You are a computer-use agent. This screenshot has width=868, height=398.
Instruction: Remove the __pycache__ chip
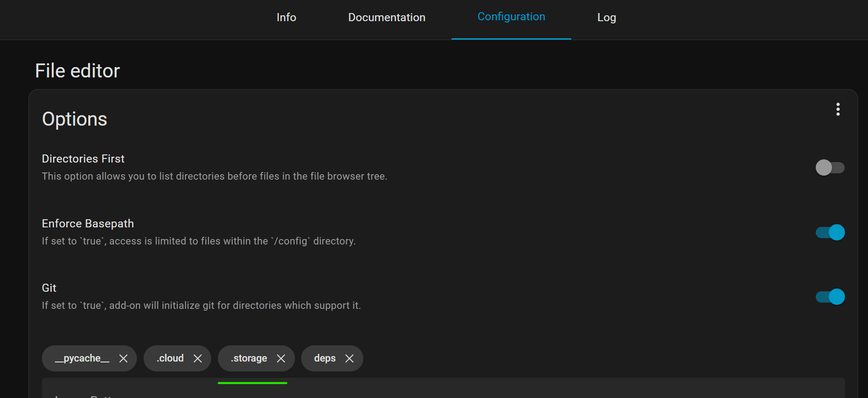coord(123,358)
